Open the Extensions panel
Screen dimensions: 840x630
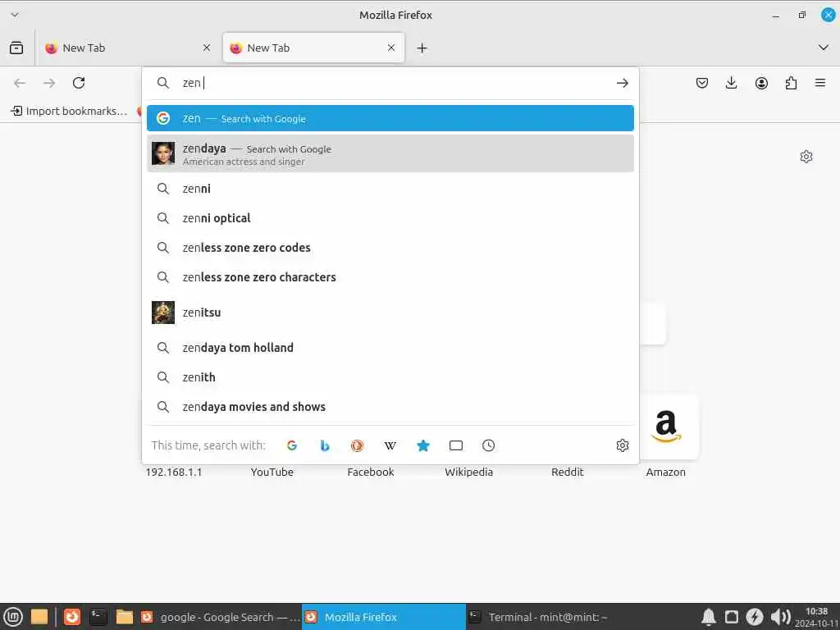point(791,83)
